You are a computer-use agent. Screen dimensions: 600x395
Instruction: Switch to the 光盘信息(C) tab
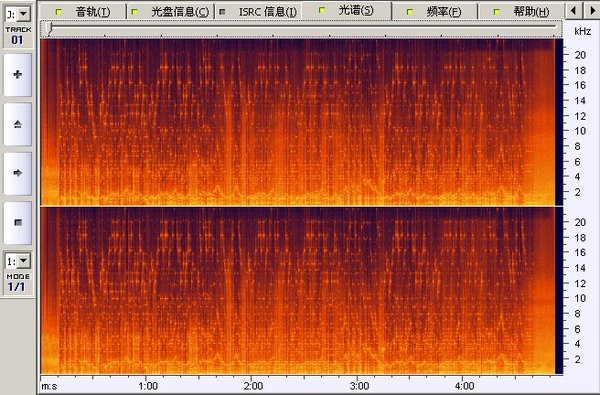(170, 11)
